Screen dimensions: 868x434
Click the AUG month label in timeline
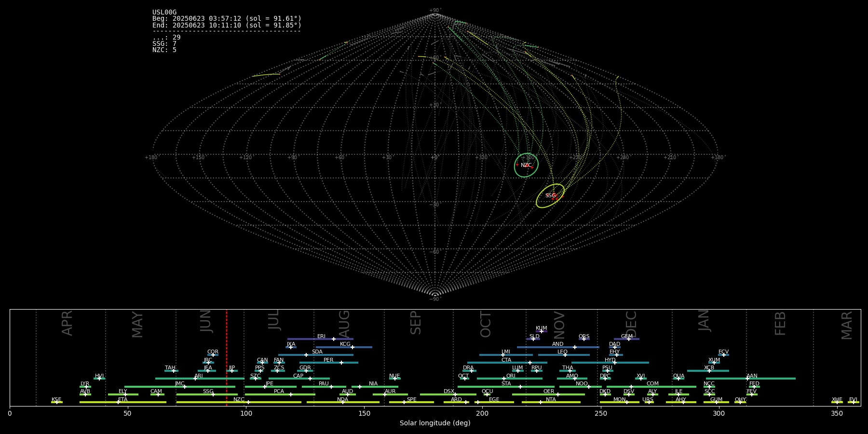pyautogui.click(x=344, y=324)
